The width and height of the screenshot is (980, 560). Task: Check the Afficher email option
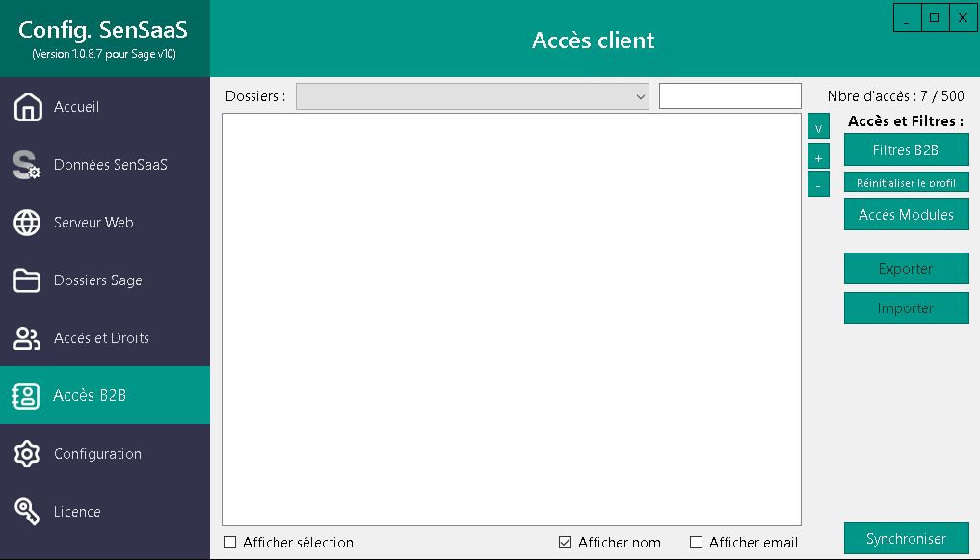tap(695, 543)
